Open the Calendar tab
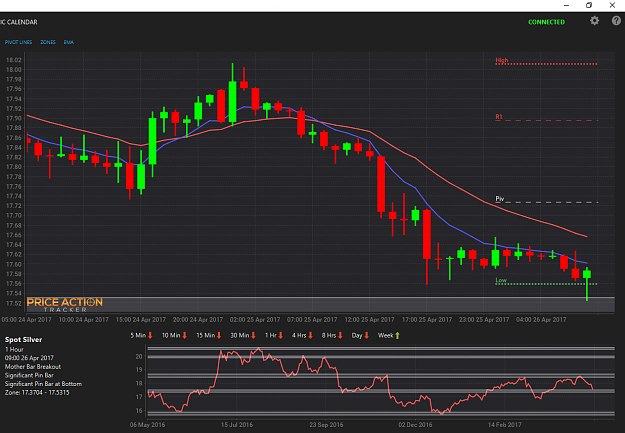 click(x=19, y=22)
